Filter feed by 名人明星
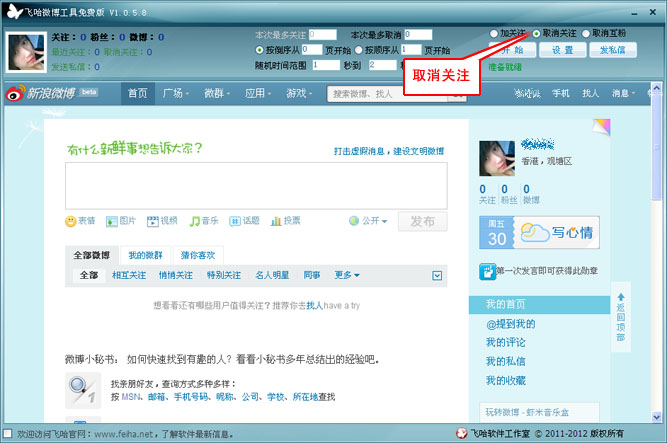This screenshot has width=667, height=443. pyautogui.click(x=272, y=275)
